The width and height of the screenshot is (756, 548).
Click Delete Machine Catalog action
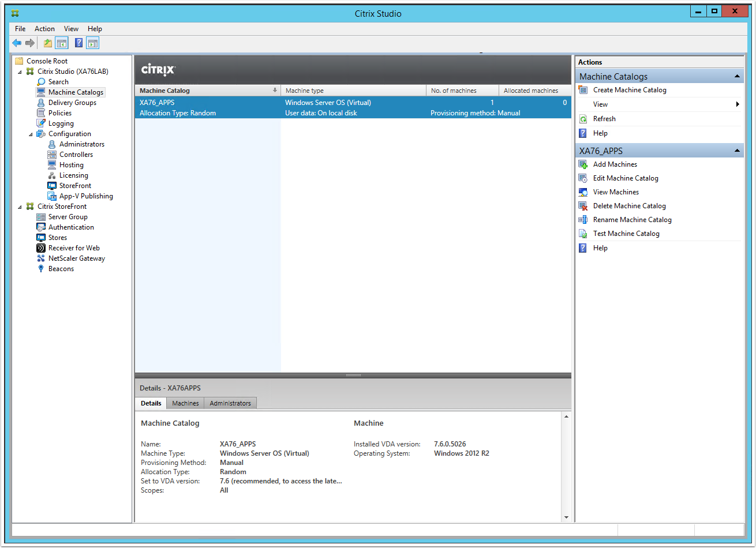click(x=630, y=206)
